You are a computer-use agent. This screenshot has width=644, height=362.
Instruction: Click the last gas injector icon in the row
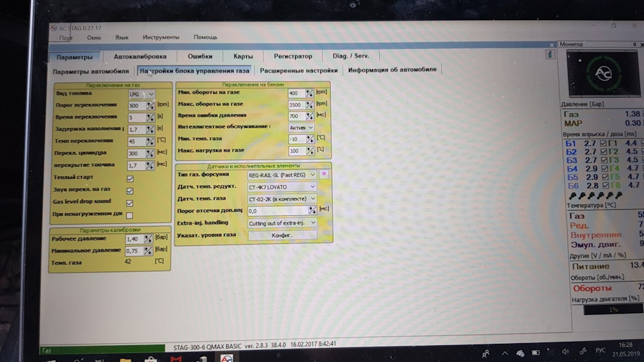click(619, 195)
